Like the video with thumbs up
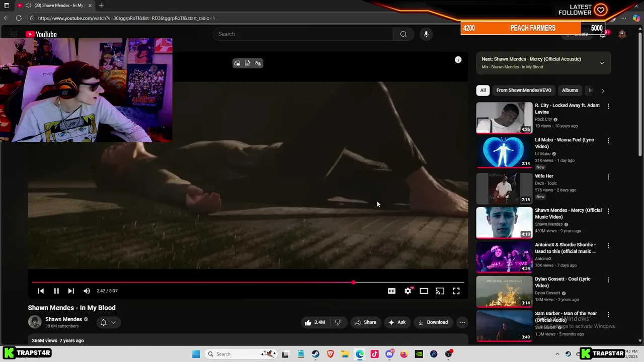This screenshot has height=362, width=644. (315, 322)
